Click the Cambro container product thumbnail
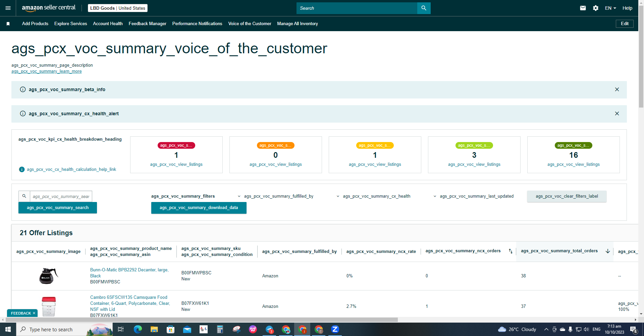The width and height of the screenshot is (644, 336). click(49, 306)
